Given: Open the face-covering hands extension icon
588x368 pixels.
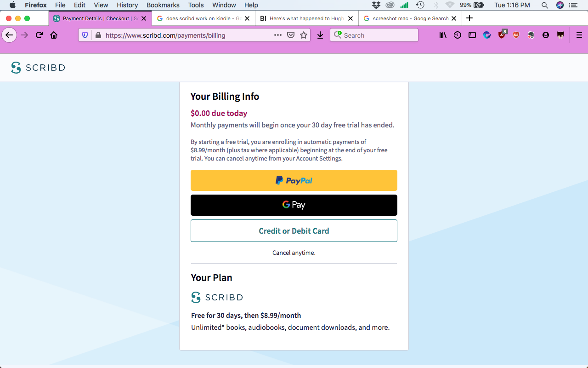Looking at the screenshot, I should (560, 35).
